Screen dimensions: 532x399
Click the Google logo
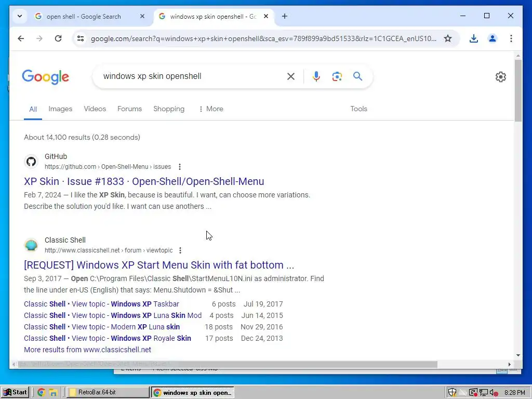pos(46,77)
